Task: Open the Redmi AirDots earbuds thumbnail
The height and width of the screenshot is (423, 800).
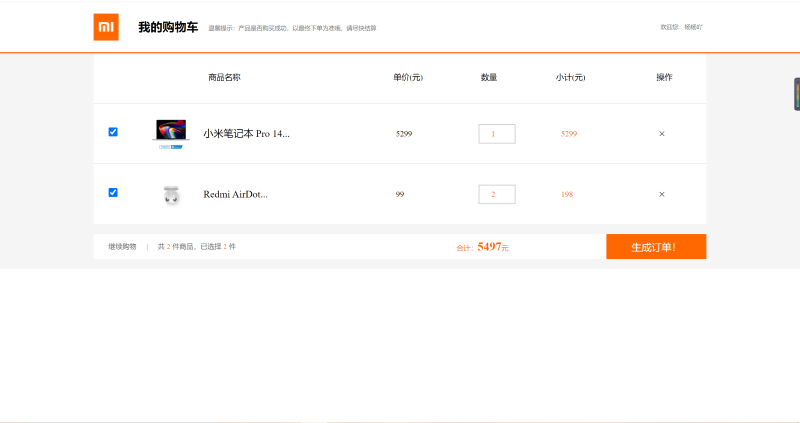Action: [171, 194]
